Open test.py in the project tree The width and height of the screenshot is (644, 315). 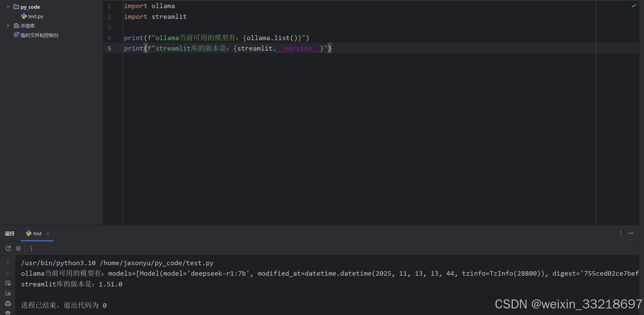(36, 16)
